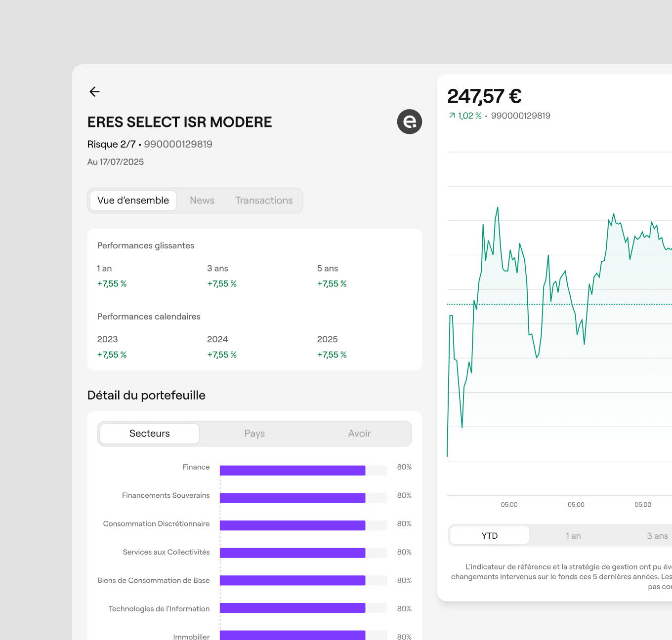
Task: Click the Finance sector label
Action: click(x=196, y=467)
